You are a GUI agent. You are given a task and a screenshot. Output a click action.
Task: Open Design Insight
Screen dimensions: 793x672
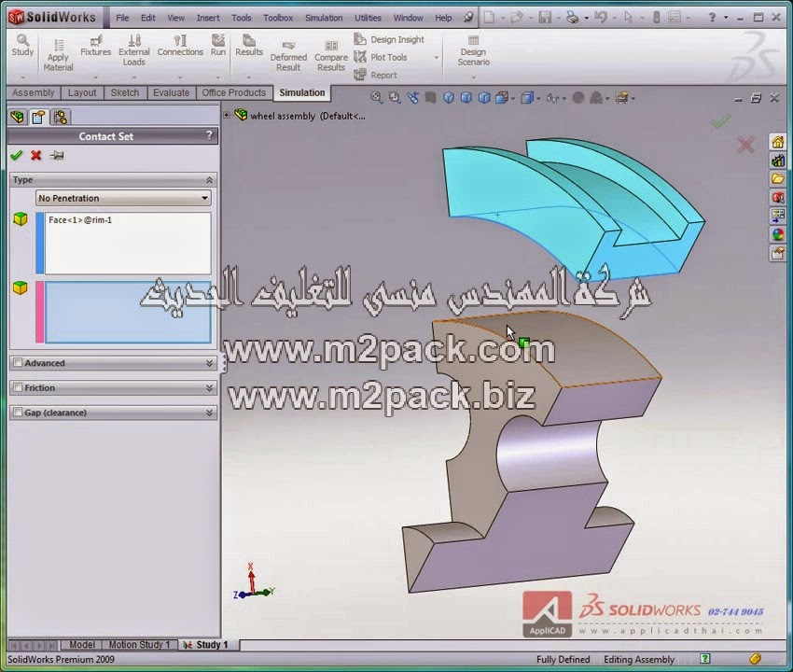pos(389,39)
